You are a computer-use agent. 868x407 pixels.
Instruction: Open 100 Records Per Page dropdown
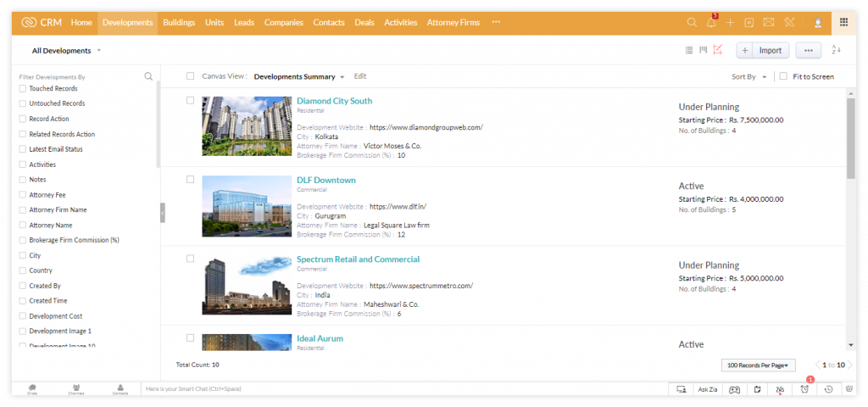click(x=758, y=365)
